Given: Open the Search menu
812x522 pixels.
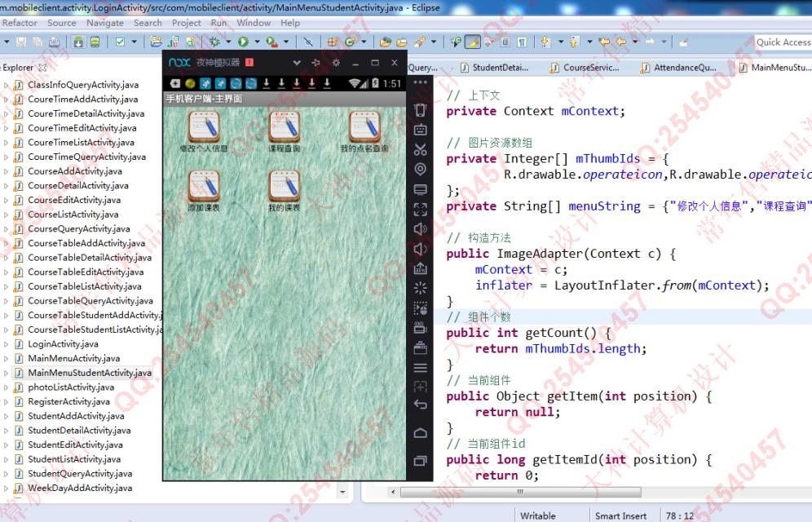Looking at the screenshot, I should point(148,23).
